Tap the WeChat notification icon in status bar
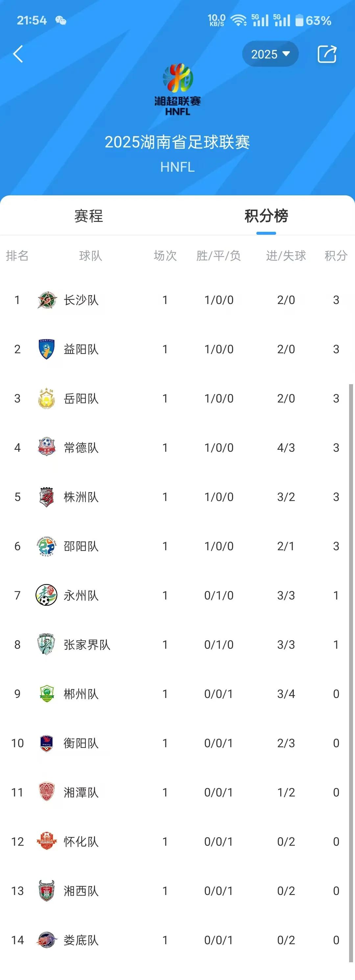Screen dimensions: 355x980 (60, 20)
